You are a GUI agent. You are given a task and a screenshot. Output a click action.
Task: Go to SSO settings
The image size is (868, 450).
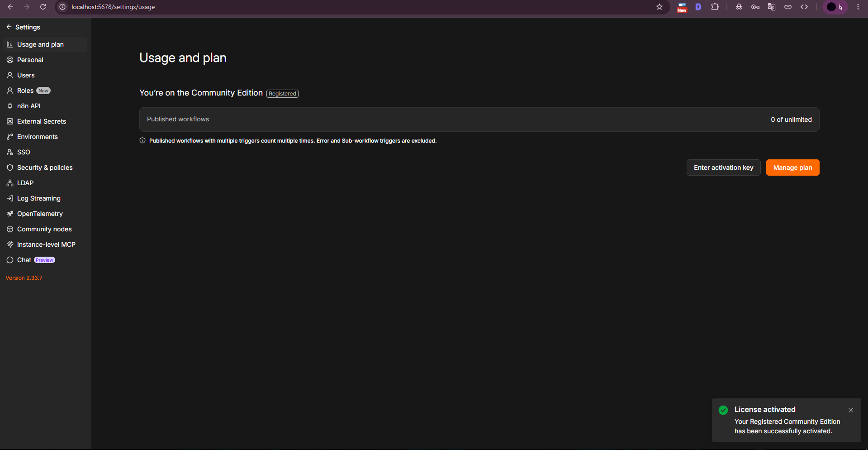pos(45,152)
